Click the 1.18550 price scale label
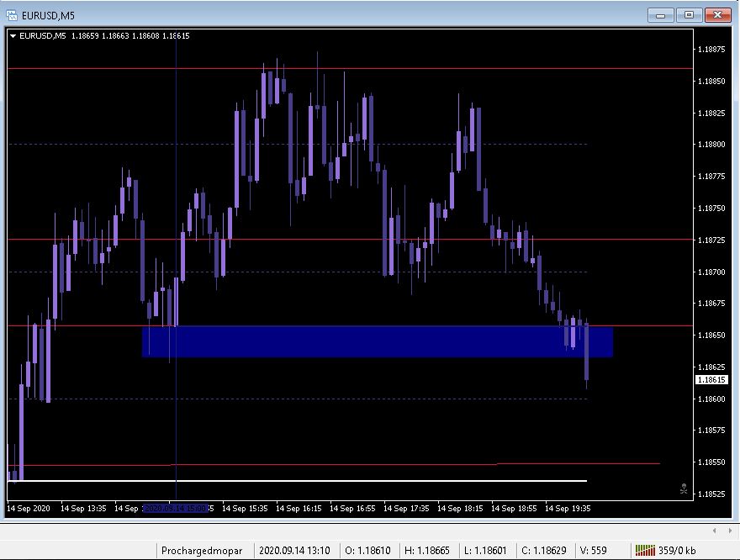Screen dimensions: 740x560 (711, 462)
